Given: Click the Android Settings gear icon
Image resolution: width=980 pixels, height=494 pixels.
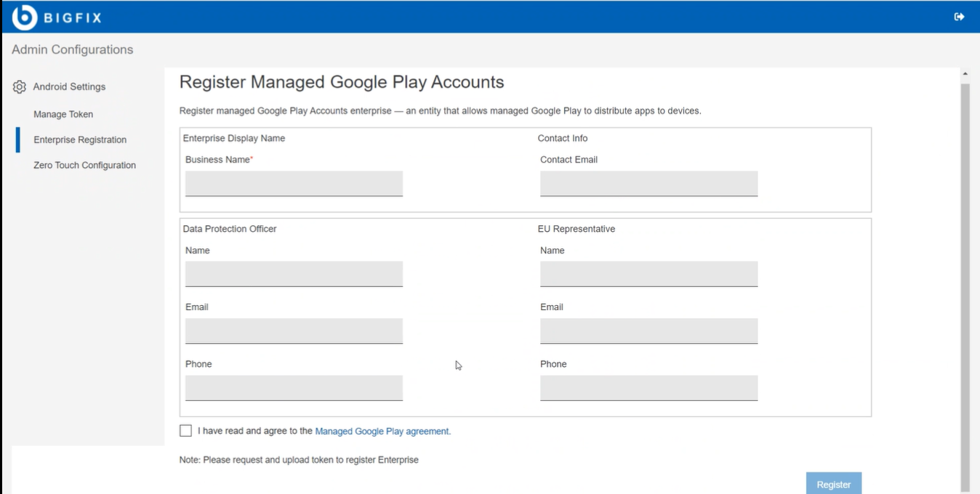Looking at the screenshot, I should (20, 87).
